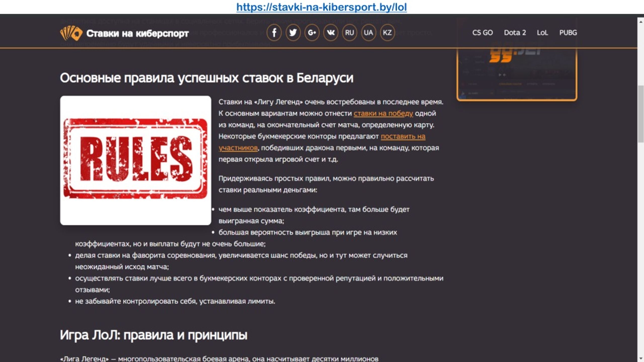
Task: Go to the Dota 2 menu item
Action: [x=515, y=33]
